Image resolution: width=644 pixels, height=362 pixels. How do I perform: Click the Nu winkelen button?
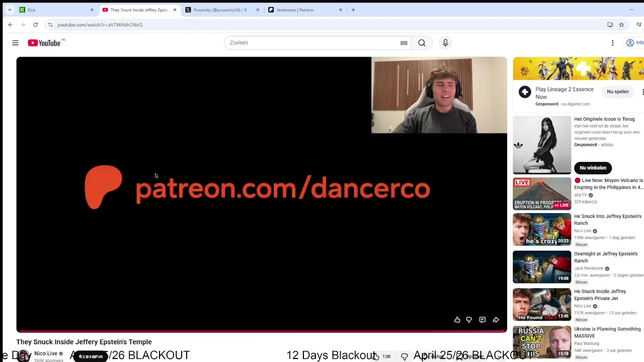click(593, 167)
